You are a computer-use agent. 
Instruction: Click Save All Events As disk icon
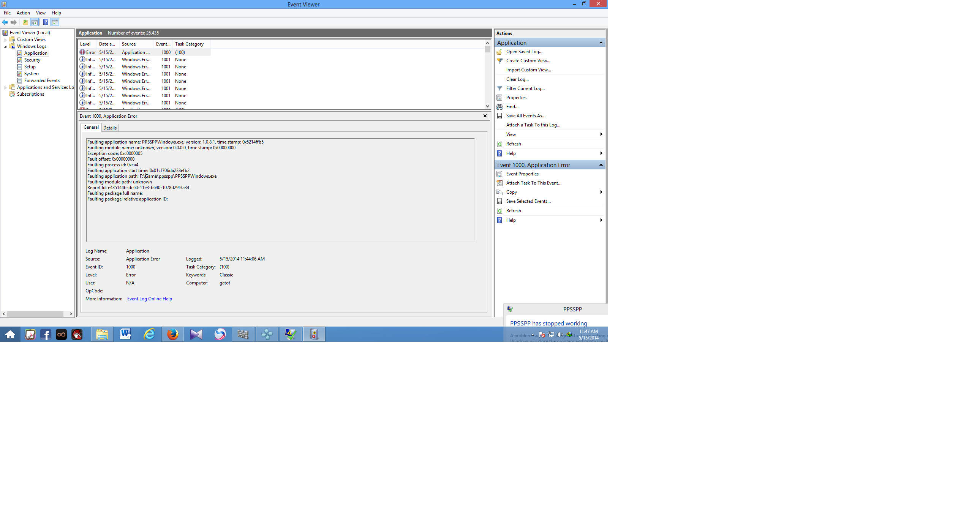(x=499, y=115)
